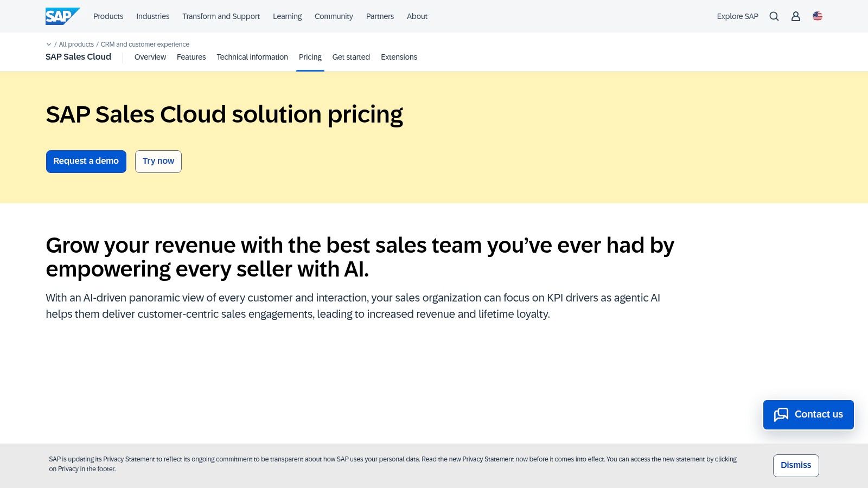Switch to the Extensions tab
The width and height of the screenshot is (868, 488).
pos(399,57)
